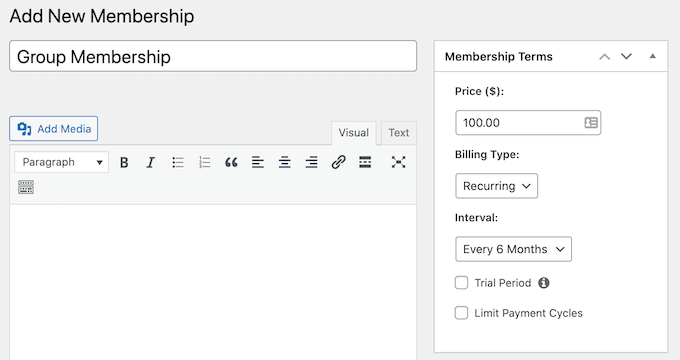Screen dimensions: 680x360
Task: Open the Billing Type Recurring dropdown
Action: point(497,186)
